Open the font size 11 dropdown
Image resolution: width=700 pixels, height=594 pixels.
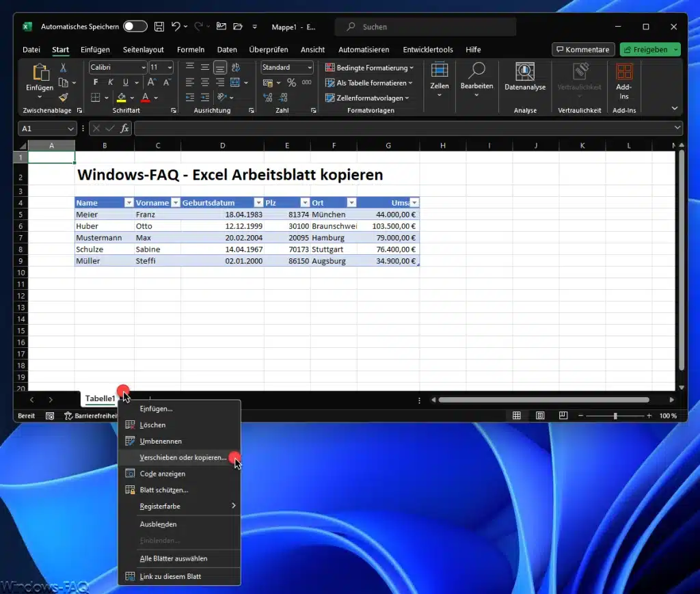[170, 68]
